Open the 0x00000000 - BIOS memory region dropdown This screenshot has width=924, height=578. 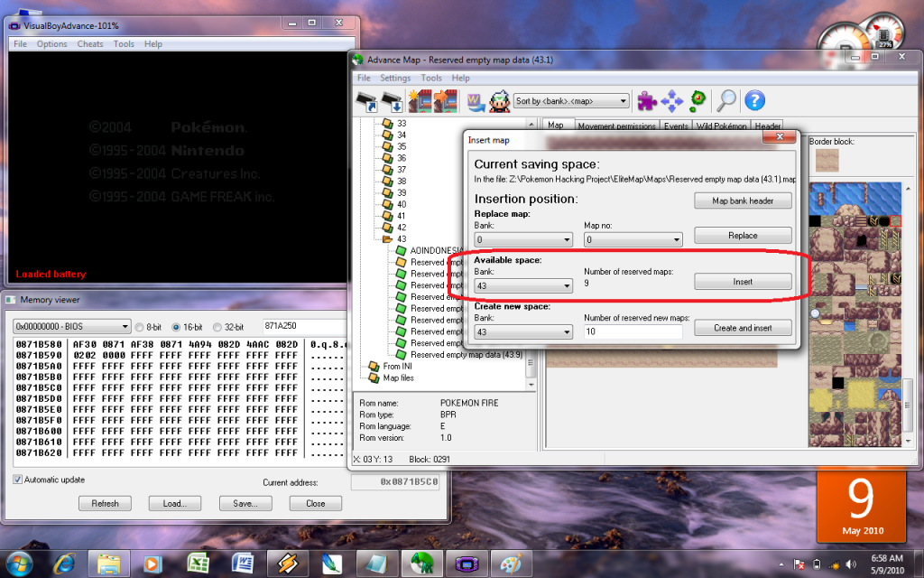(72, 326)
